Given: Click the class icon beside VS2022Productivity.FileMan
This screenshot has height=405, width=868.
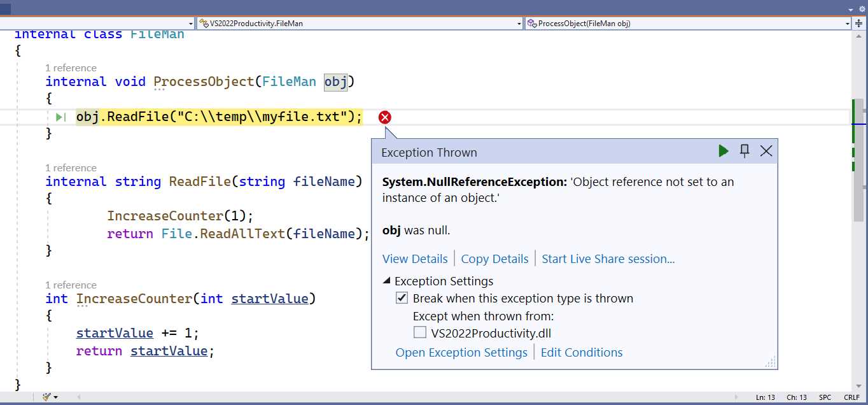Looking at the screenshot, I should pos(204,23).
